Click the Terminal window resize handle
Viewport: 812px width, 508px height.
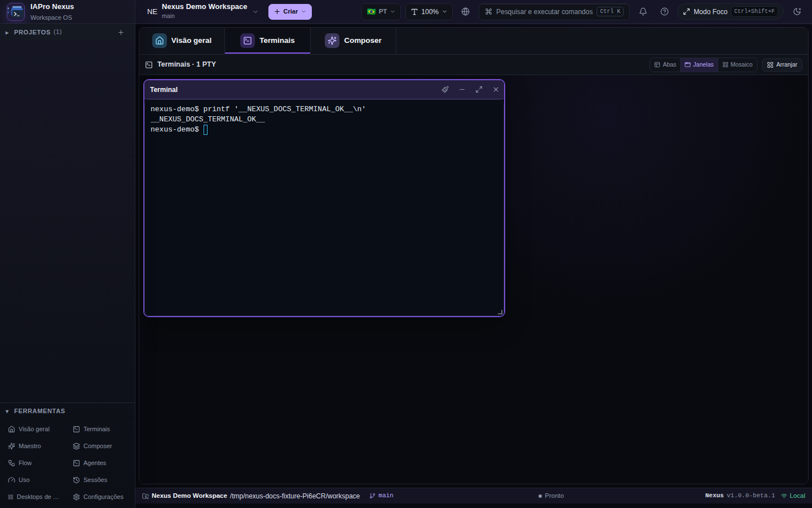[x=500, y=312]
